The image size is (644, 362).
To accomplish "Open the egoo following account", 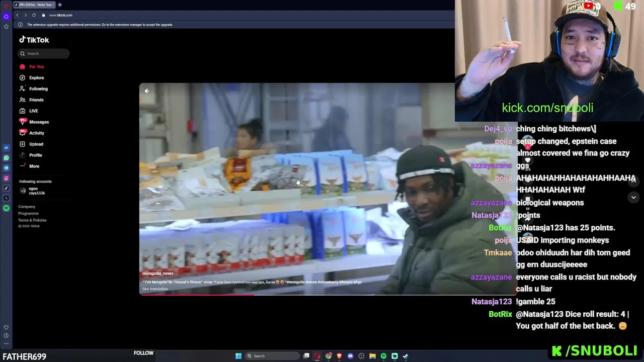I will coord(33,191).
